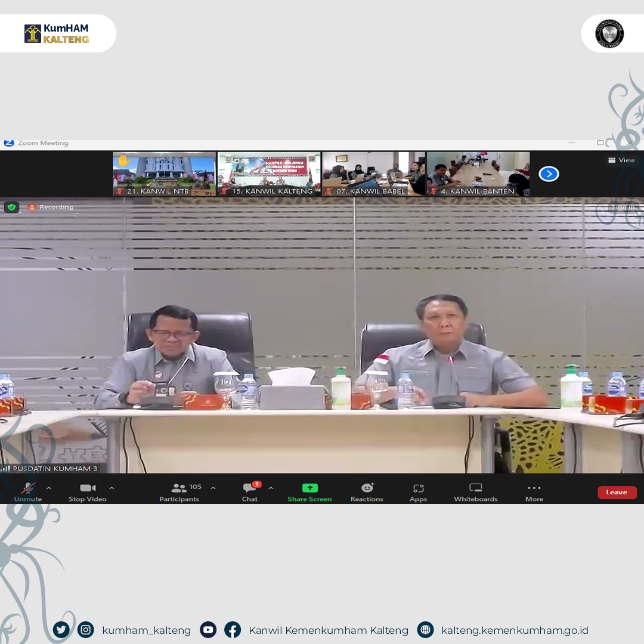Open the View layout menu
The height and width of the screenshot is (644, 644).
pos(621,160)
